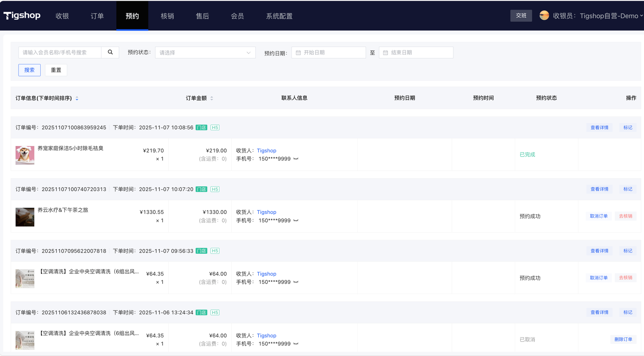Toggle phone visibility on 养云水疗 order
The width and height of the screenshot is (644, 356).
pyautogui.click(x=296, y=220)
